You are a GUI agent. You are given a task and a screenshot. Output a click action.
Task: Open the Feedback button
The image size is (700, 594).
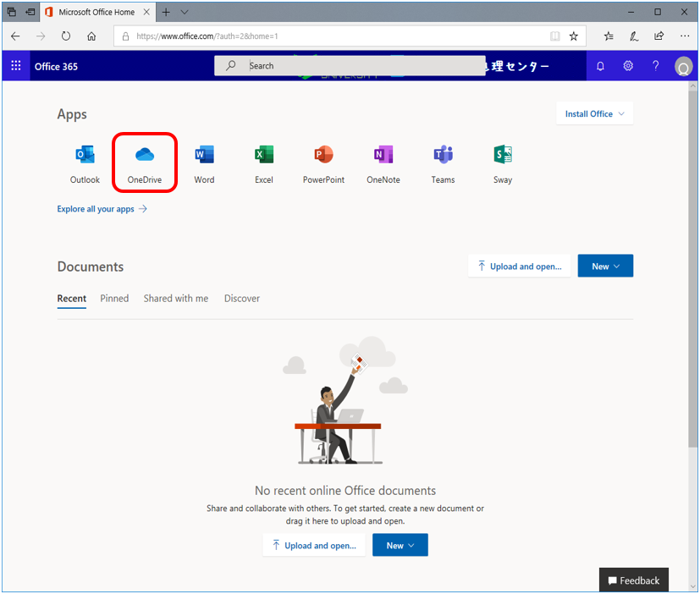click(633, 580)
